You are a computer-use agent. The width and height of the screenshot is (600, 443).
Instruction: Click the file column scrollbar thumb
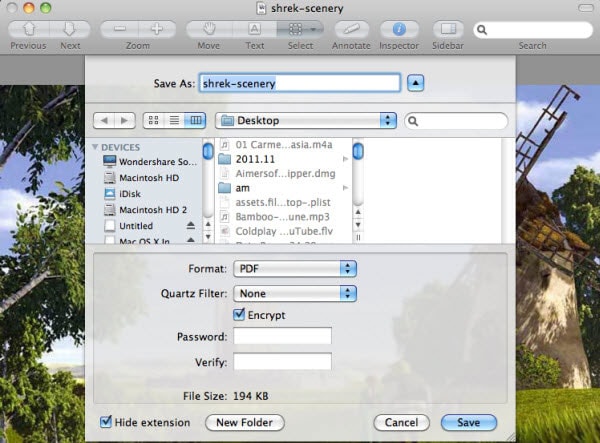pyautogui.click(x=358, y=151)
